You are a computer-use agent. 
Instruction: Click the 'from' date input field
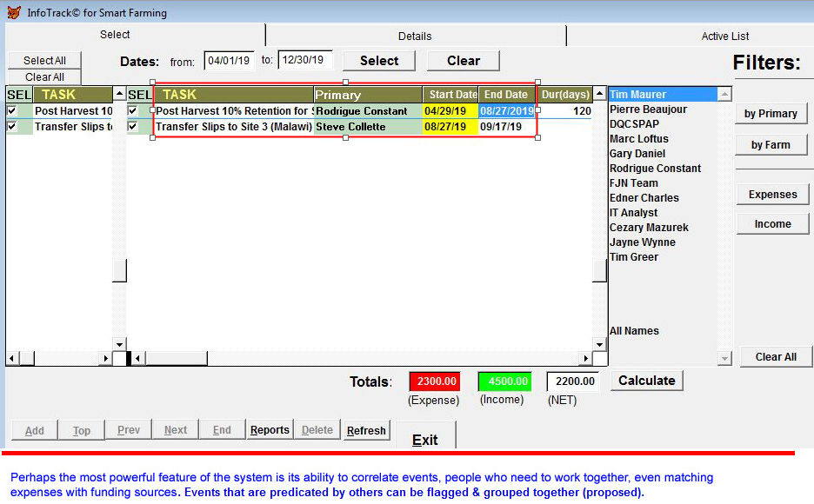pyautogui.click(x=229, y=61)
